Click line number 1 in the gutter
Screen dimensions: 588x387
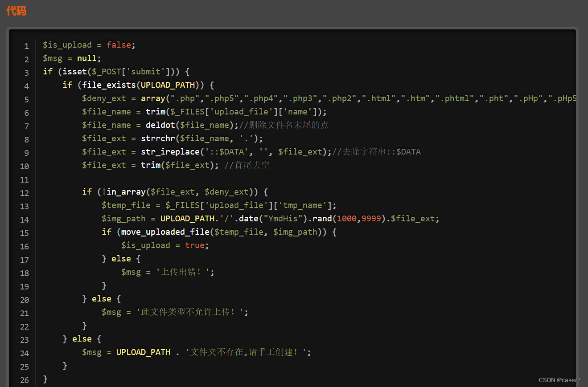tap(27, 46)
